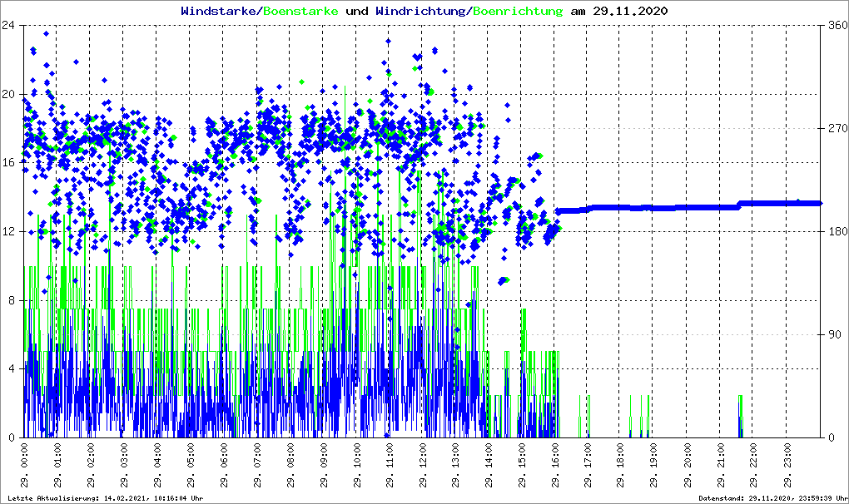Select the 20:00 time label on x-axis

point(688,466)
